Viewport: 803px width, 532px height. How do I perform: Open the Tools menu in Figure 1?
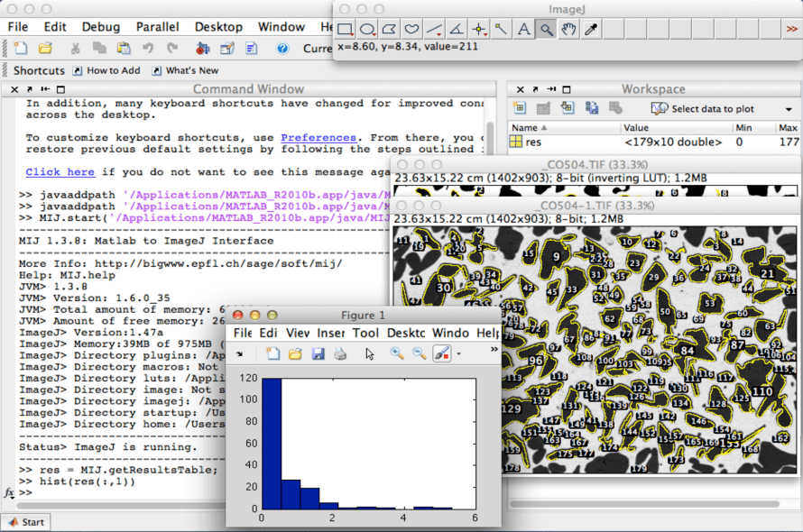click(x=366, y=332)
